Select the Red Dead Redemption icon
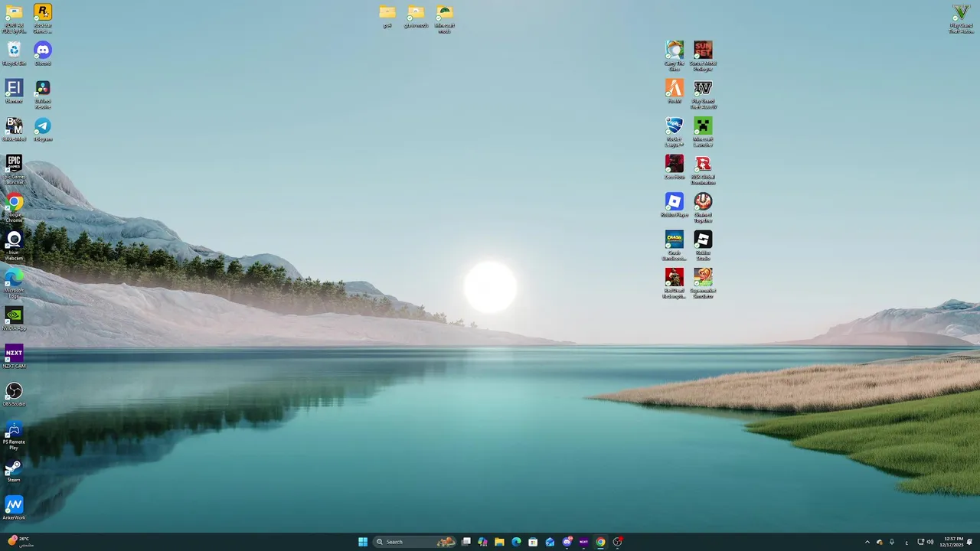 [675, 283]
